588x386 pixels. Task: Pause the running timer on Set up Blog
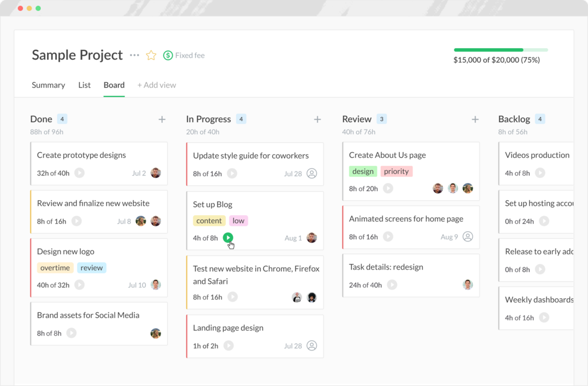228,238
